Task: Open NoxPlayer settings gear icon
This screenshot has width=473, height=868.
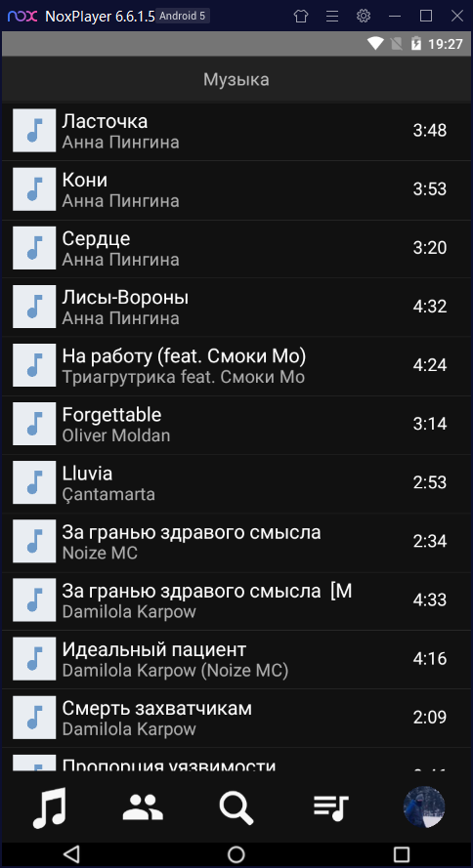Action: [x=364, y=16]
